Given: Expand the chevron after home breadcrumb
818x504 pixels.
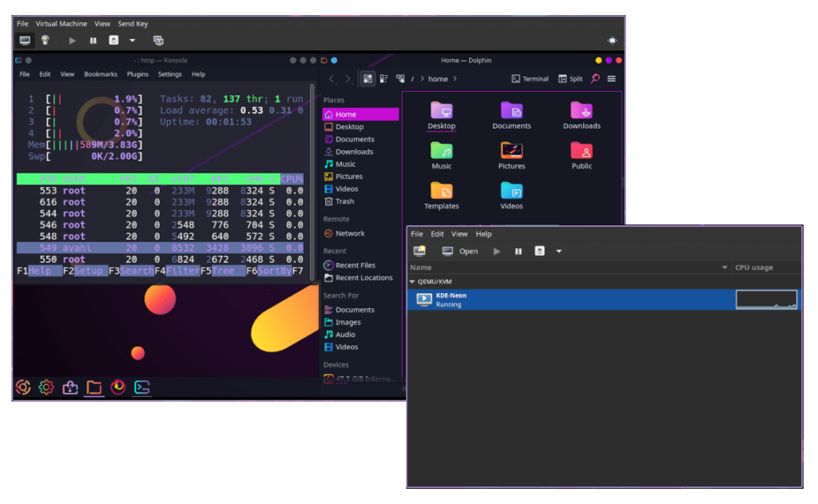Looking at the screenshot, I should (455, 79).
